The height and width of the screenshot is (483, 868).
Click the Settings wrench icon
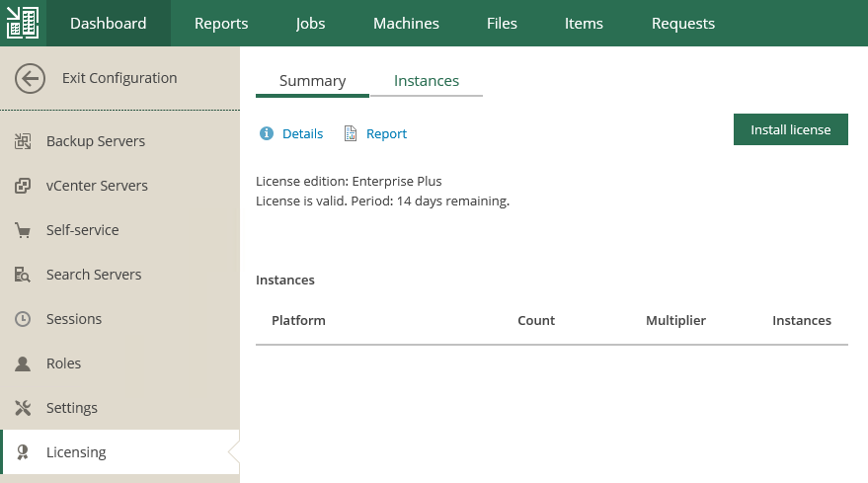pos(23,408)
